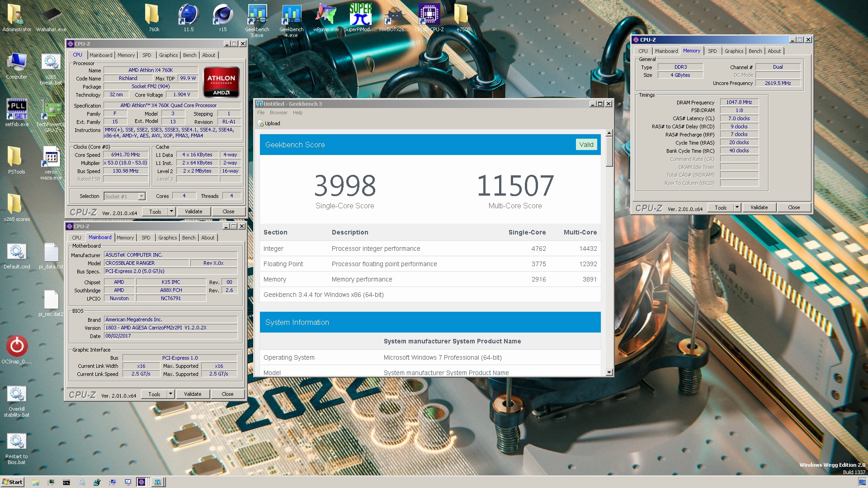868x488 pixels.
Task: Open registry editor cube icon in taskbar
Action: pyautogui.click(x=97, y=482)
